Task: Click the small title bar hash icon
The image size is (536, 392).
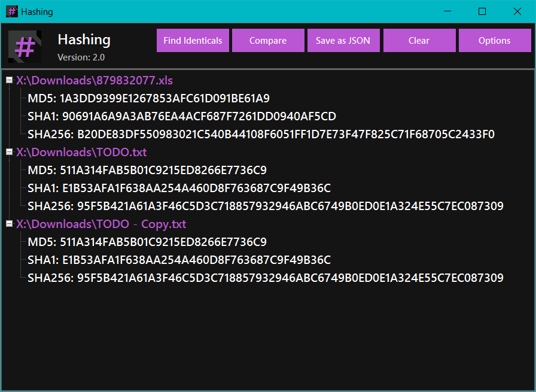Action: (12, 11)
